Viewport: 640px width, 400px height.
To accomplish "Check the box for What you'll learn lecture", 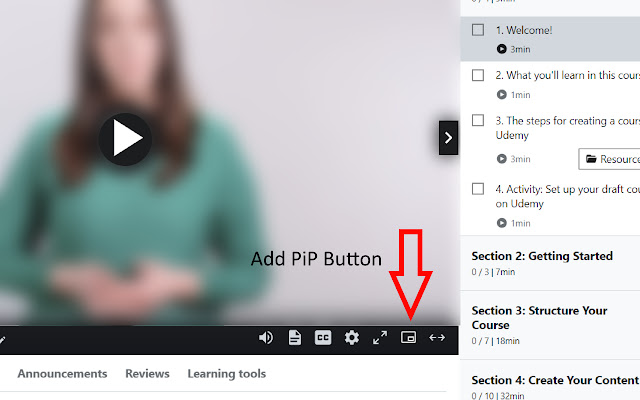I will (x=478, y=75).
